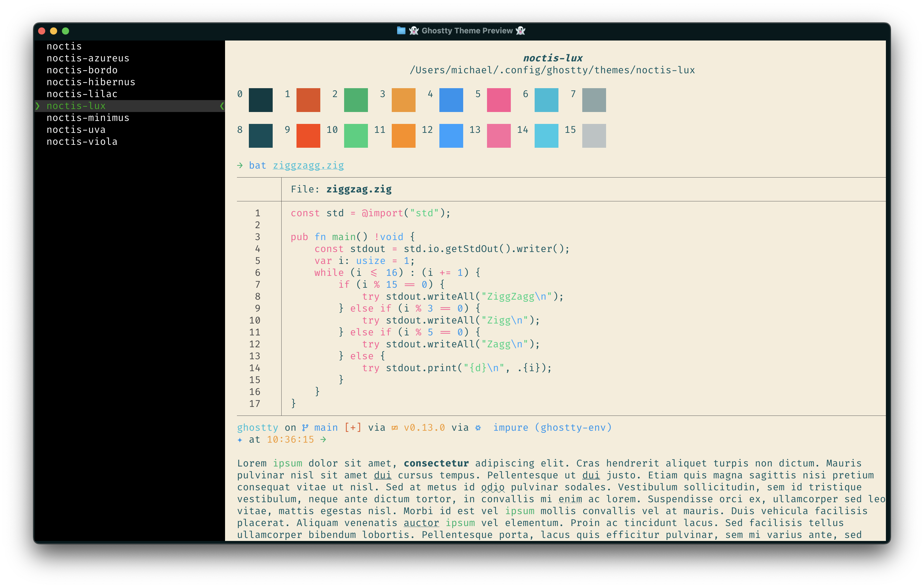Click color swatch 5 pink
The width and height of the screenshot is (924, 588).
click(498, 100)
